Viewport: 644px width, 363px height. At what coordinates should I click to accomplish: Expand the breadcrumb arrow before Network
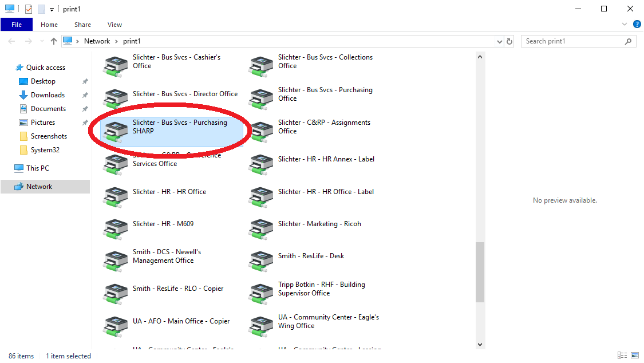[77, 41]
